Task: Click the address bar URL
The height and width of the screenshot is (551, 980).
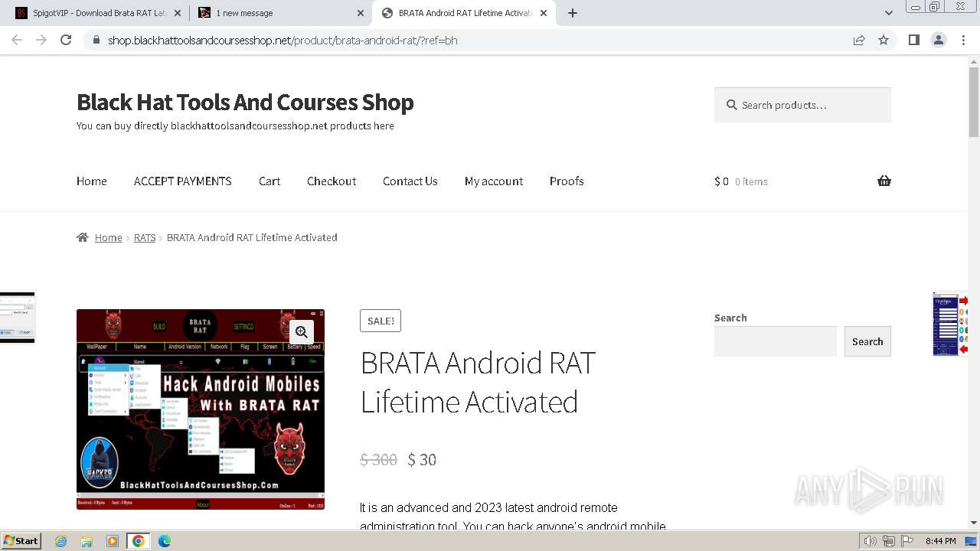Action: (x=283, y=40)
